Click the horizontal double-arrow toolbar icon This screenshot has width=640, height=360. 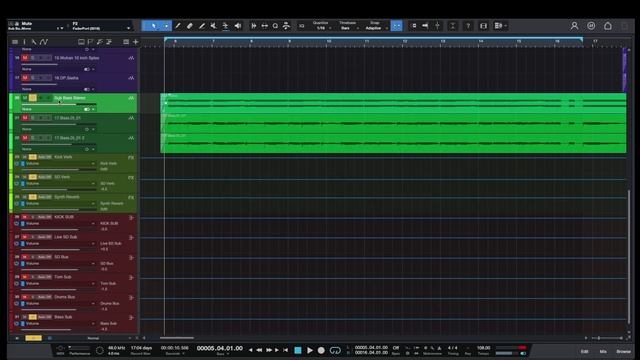point(264,26)
